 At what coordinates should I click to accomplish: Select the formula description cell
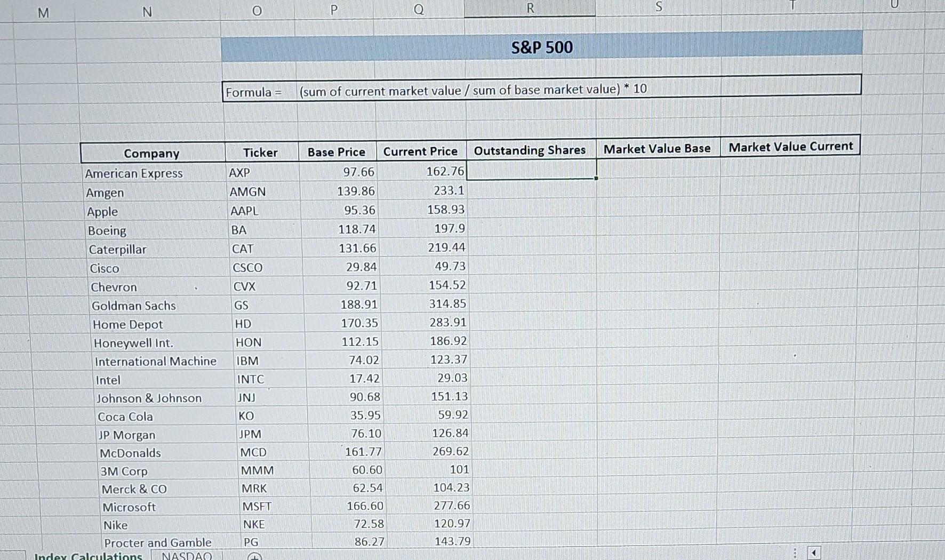click(472, 90)
